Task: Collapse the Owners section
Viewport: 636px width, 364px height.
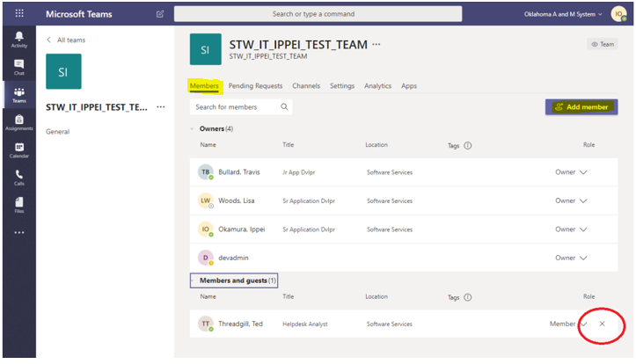Action: tap(194, 128)
